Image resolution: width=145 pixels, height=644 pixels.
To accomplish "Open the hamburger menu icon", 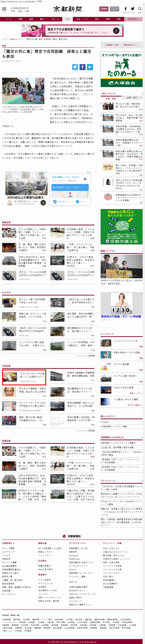I will point(4,9).
